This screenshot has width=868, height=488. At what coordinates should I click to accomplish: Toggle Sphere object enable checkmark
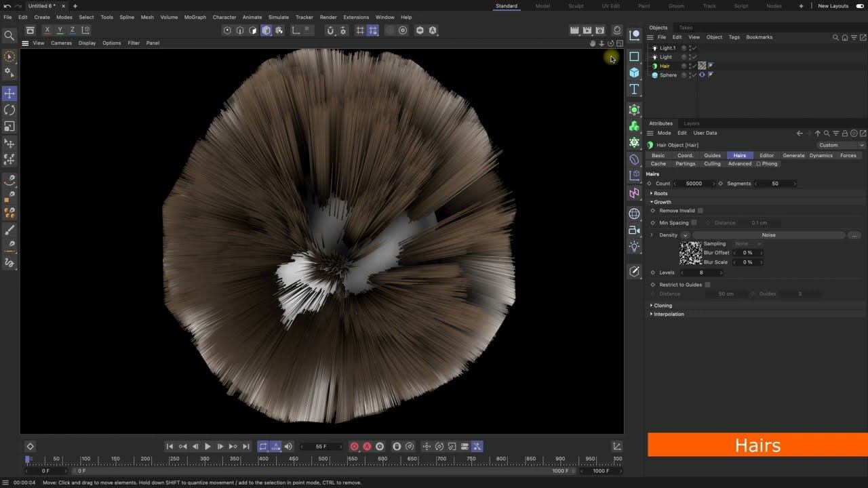(694, 75)
